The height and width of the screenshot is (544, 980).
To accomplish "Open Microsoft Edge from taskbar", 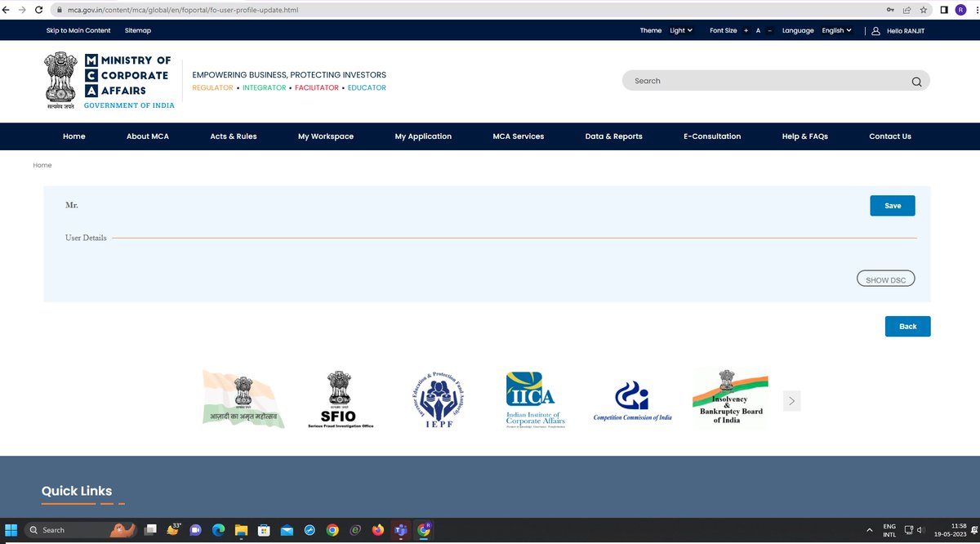I will [x=218, y=530].
